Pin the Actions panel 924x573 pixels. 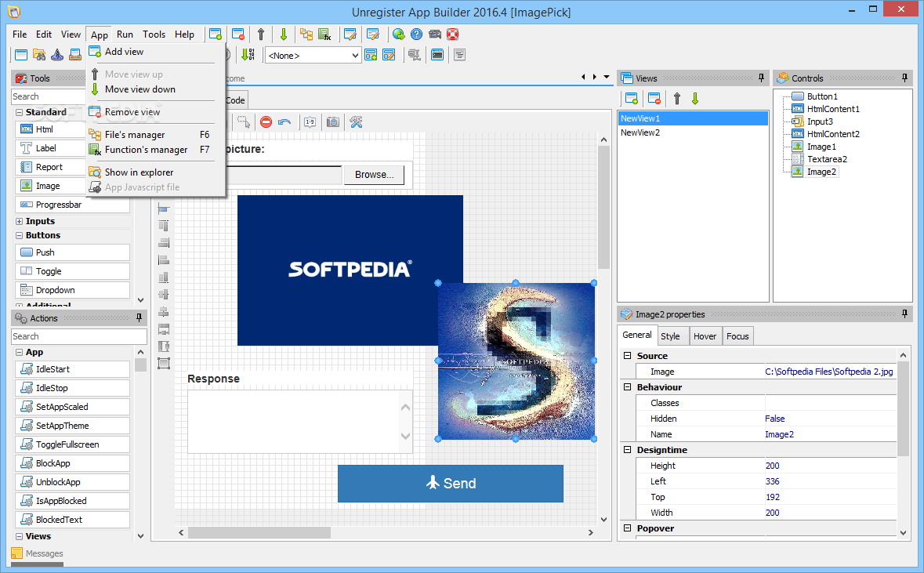coord(139,317)
